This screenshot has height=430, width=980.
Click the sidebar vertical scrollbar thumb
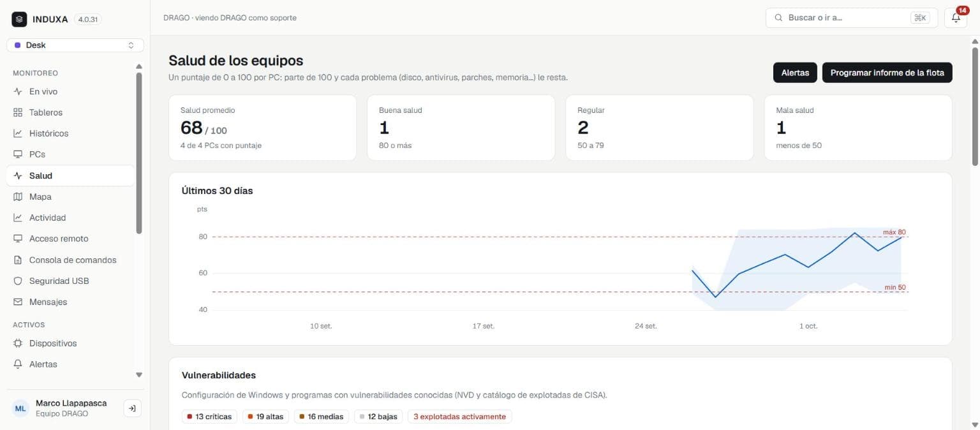point(139,153)
